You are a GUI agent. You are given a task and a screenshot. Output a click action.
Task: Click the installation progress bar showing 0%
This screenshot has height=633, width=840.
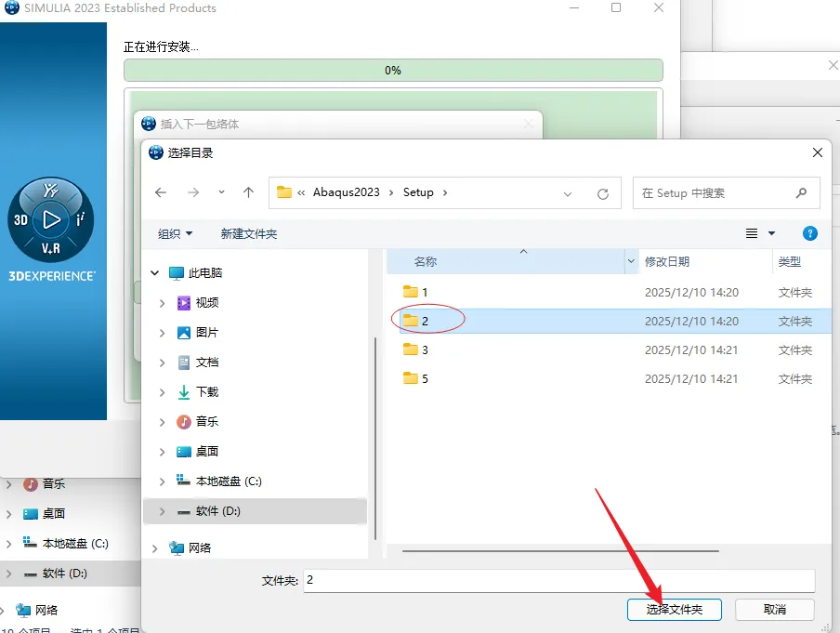click(393, 71)
